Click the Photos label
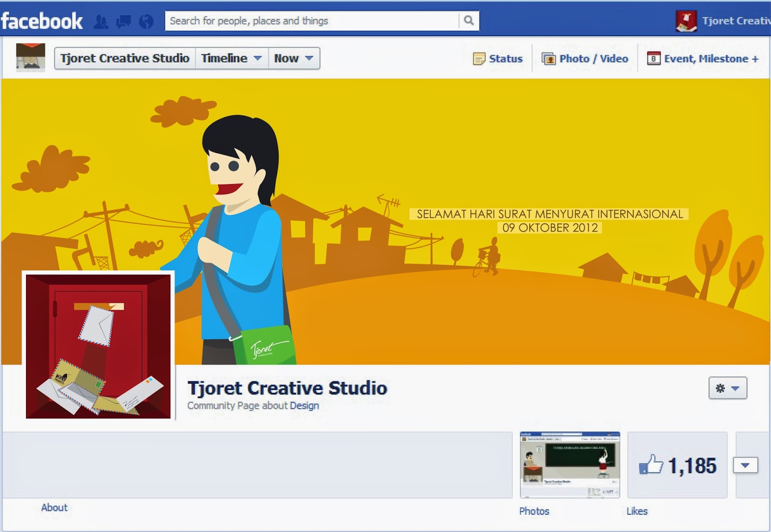Viewport: 771px width, 532px height. coord(534,511)
